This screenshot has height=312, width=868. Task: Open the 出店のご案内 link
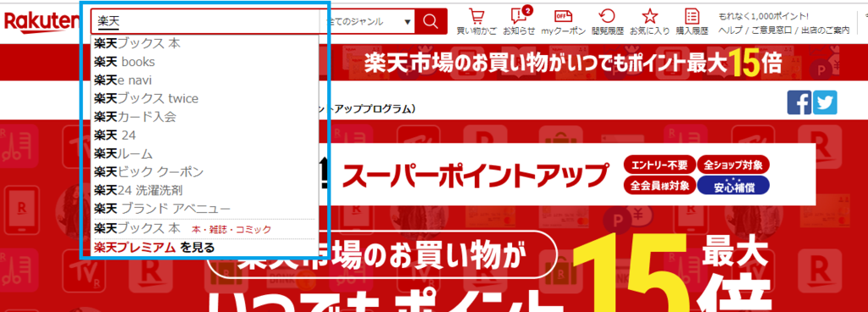coord(826,30)
